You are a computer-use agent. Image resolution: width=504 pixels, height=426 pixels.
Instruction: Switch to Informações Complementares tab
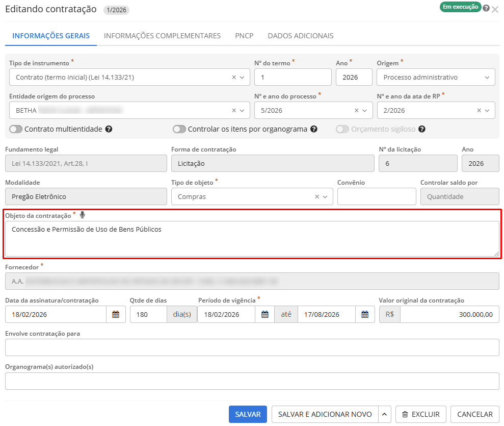162,36
